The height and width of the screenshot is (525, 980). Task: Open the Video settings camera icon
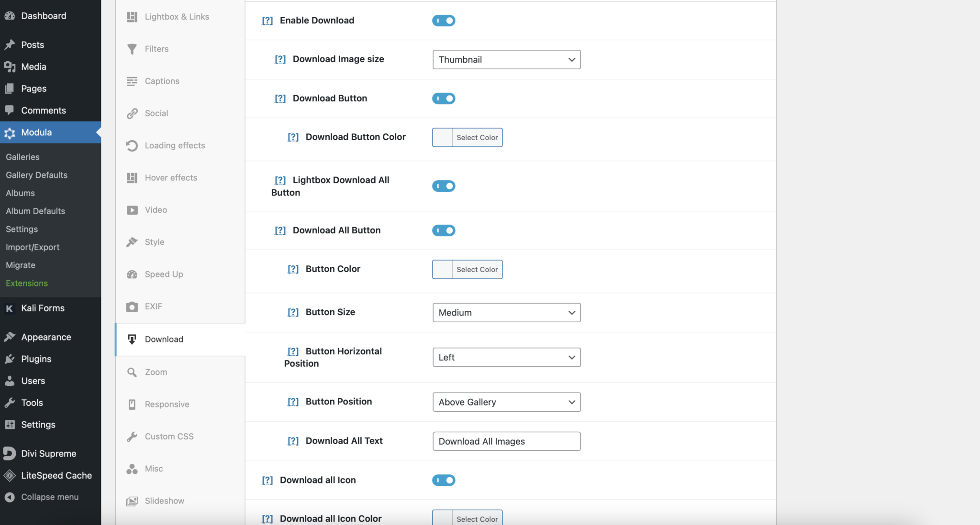[x=132, y=209]
